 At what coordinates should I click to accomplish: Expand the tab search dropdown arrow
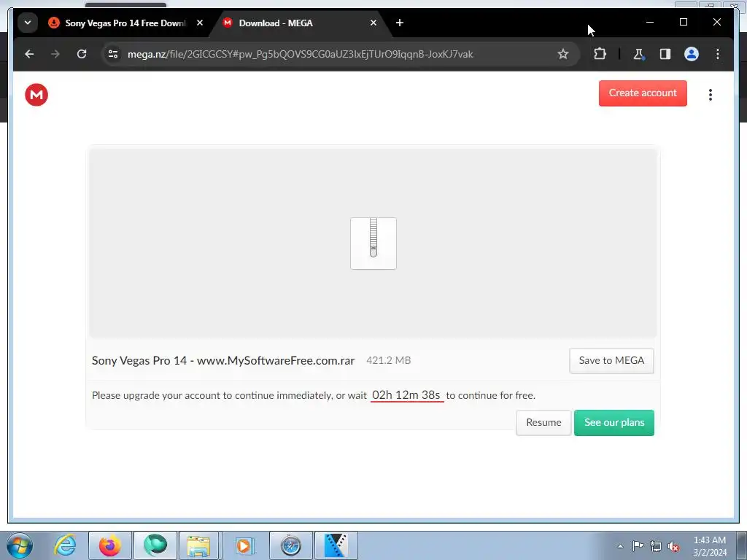pyautogui.click(x=28, y=23)
